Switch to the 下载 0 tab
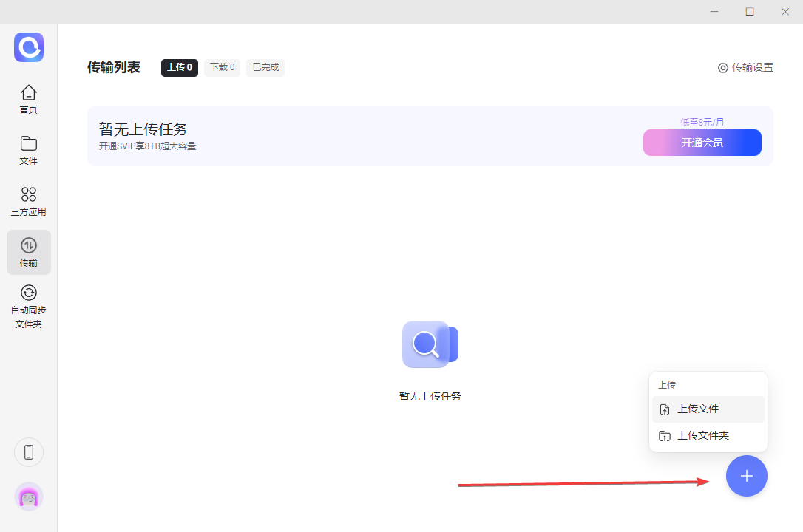 pos(222,67)
